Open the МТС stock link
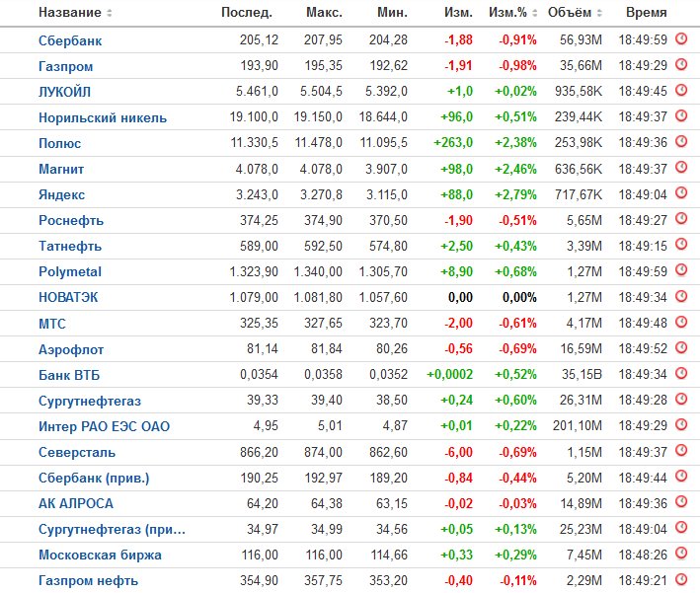 click(52, 324)
